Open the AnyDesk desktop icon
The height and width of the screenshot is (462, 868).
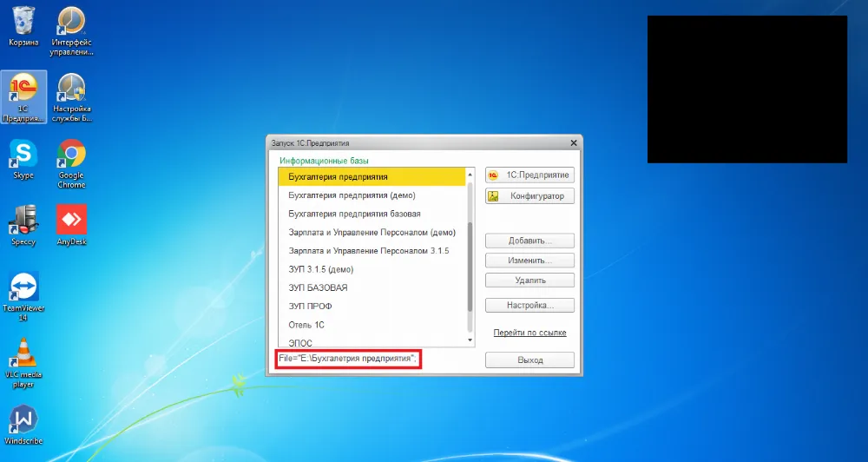[x=71, y=226]
